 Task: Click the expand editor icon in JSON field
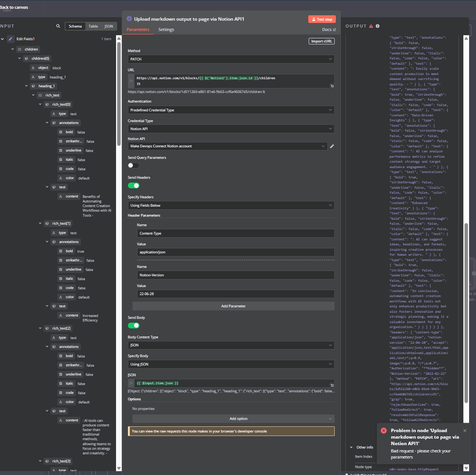tap(332, 385)
